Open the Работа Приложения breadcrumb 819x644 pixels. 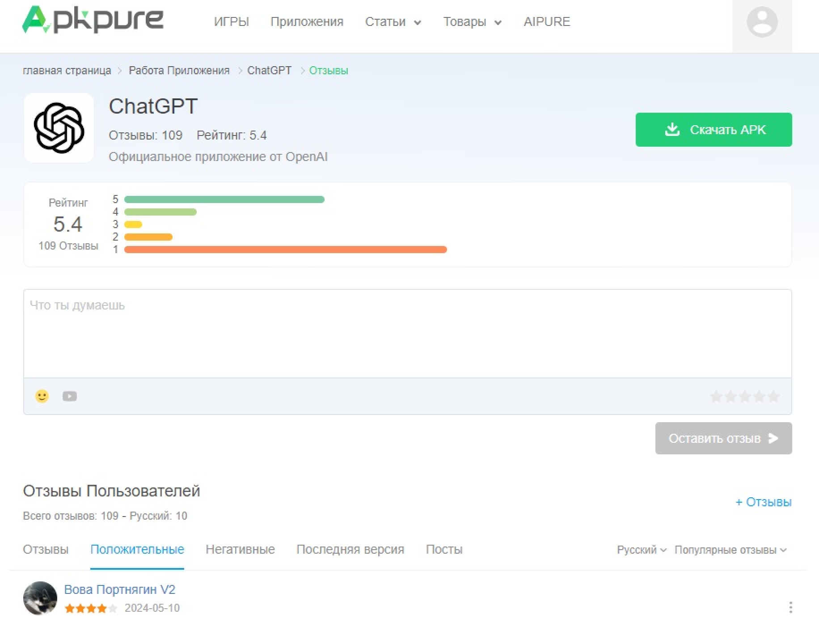click(x=179, y=71)
